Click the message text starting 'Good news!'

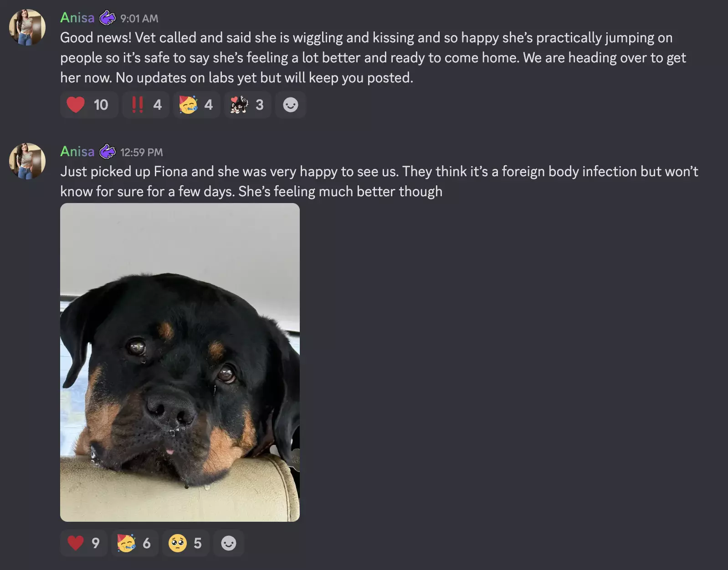coord(373,58)
